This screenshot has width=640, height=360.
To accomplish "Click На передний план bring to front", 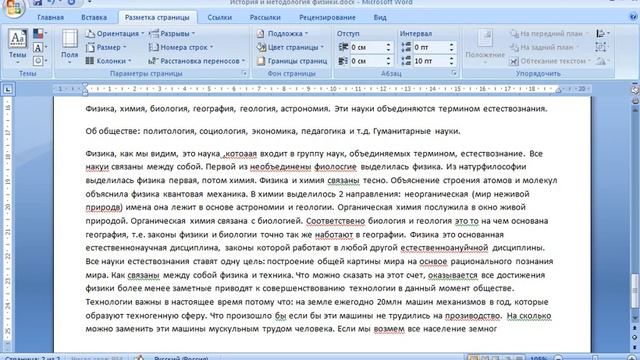I will tap(549, 34).
